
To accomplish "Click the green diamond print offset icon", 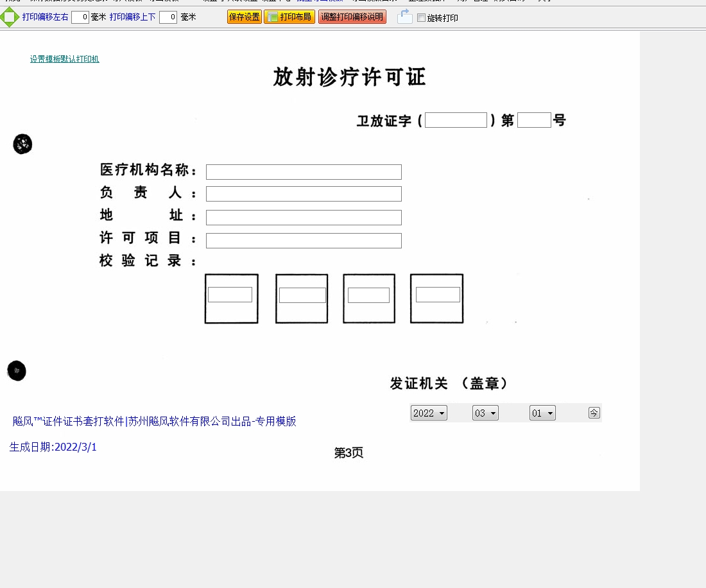I will tap(10, 17).
